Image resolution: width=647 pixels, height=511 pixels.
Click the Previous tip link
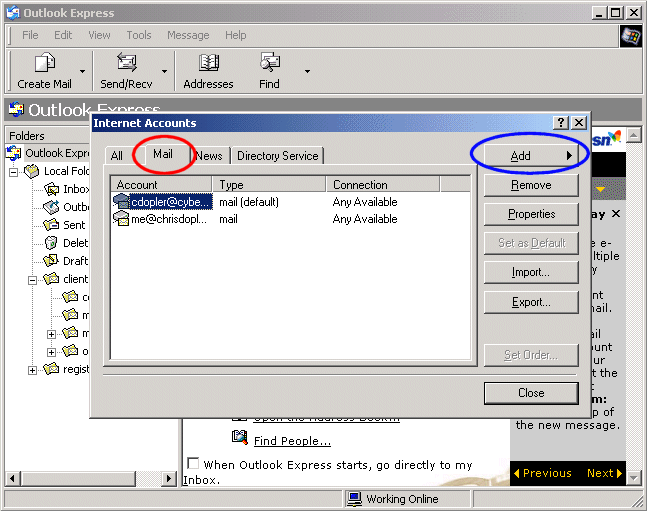(543, 473)
